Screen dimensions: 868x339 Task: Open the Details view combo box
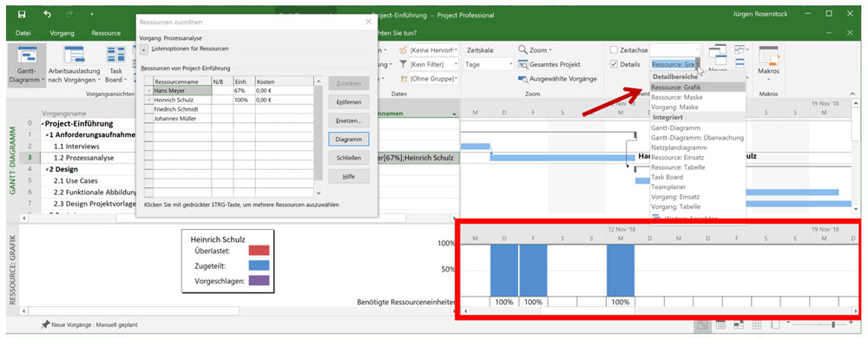tap(676, 64)
